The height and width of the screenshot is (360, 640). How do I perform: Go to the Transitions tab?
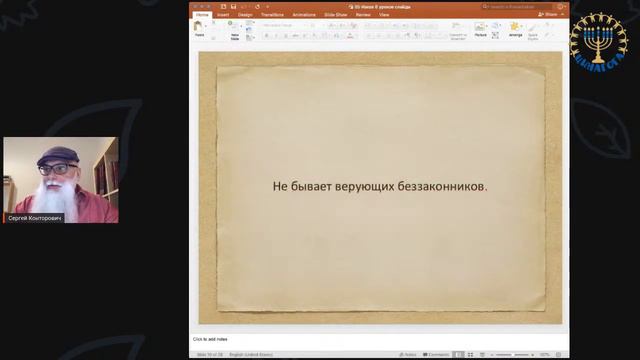click(x=272, y=15)
